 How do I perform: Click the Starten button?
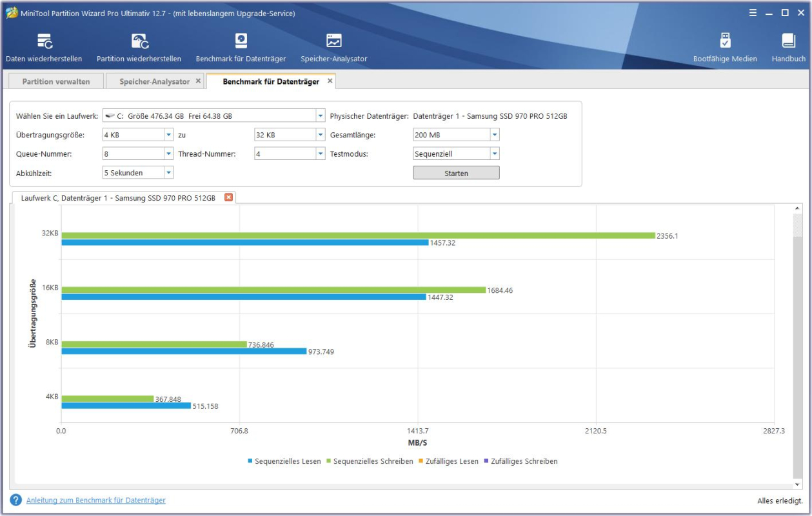(457, 172)
